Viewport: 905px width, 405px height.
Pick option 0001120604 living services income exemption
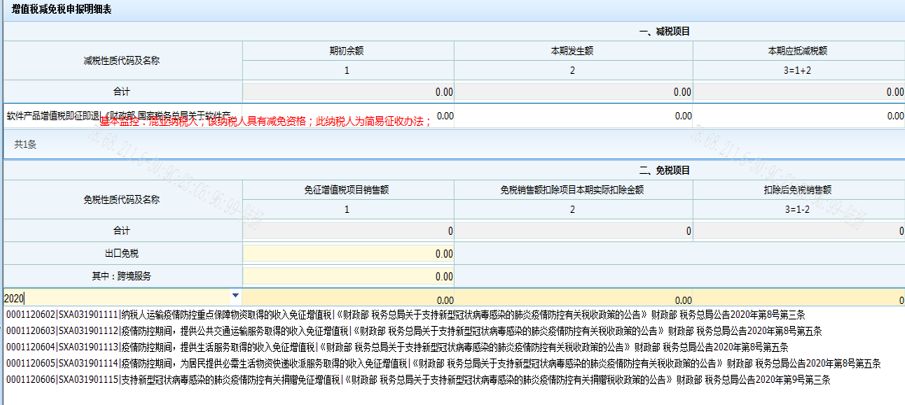[300, 347]
